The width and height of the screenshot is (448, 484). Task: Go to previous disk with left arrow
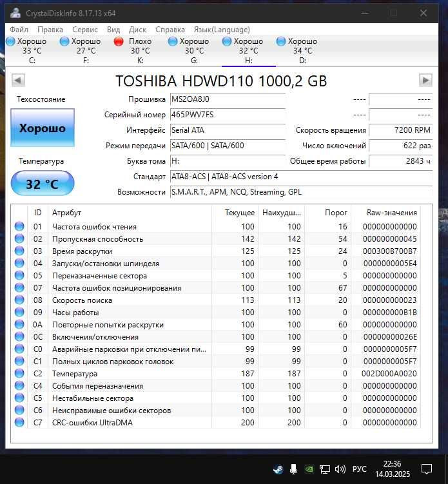[x=18, y=81]
